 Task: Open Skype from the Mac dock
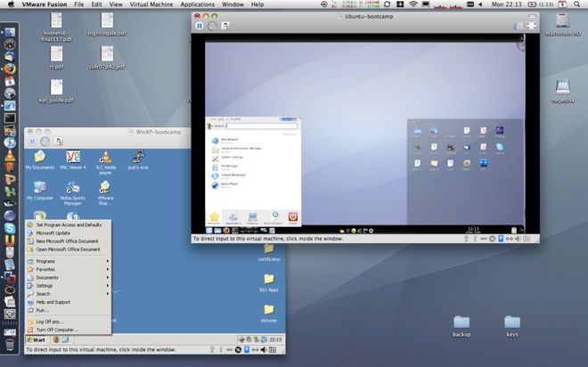click(x=10, y=228)
